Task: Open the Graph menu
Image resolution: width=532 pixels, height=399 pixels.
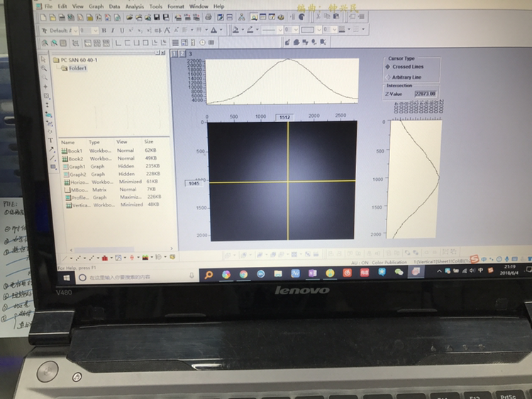Action: pos(96,6)
